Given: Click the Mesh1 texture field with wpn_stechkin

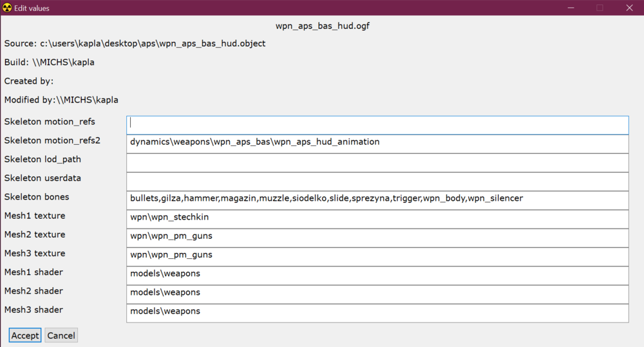Looking at the screenshot, I should tap(377, 219).
